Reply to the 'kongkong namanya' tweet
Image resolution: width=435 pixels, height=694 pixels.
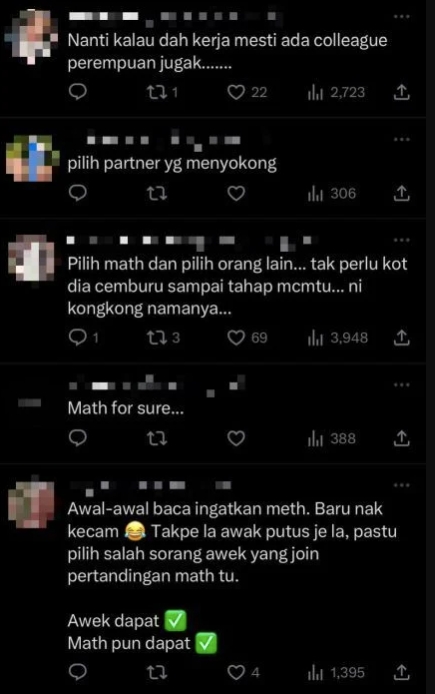coord(84,338)
